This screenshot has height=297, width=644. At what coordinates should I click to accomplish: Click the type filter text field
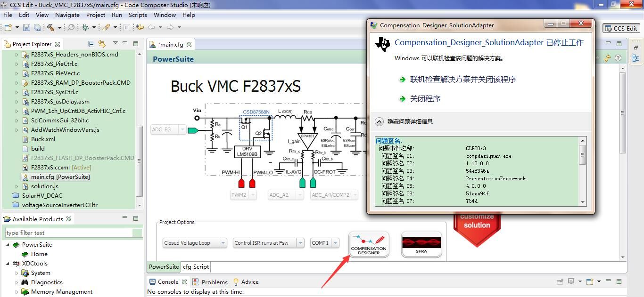74,233
